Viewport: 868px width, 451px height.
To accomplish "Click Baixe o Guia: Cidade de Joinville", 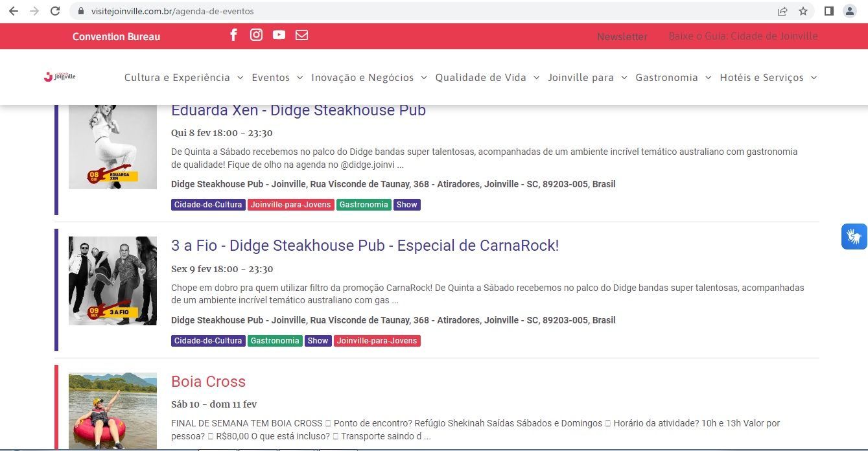I will pyautogui.click(x=744, y=36).
